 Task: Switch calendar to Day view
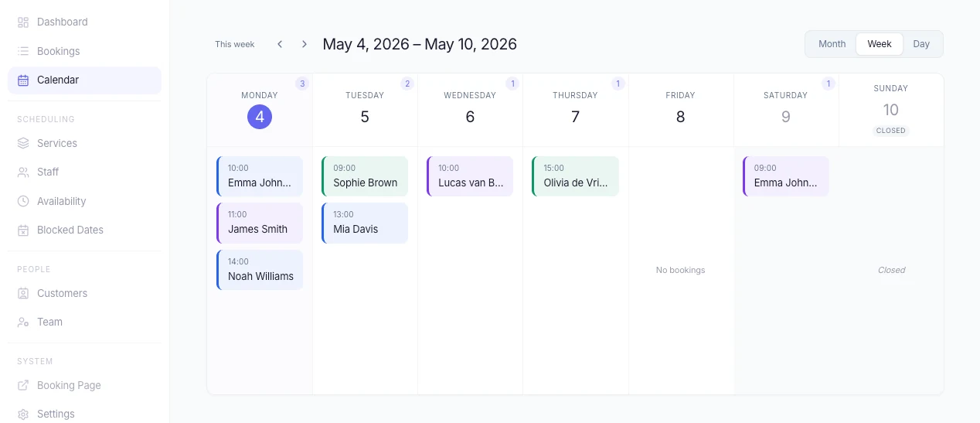tap(921, 44)
